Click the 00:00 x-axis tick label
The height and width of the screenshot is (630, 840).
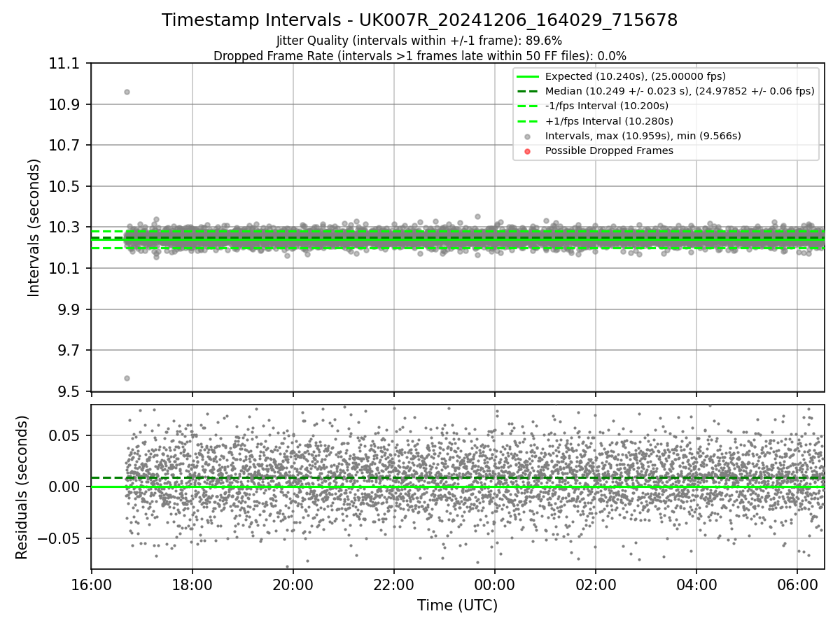[494, 584]
